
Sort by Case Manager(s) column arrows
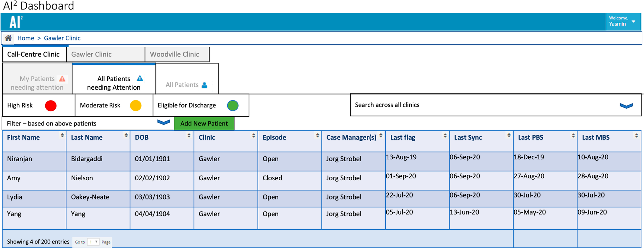pyautogui.click(x=381, y=135)
